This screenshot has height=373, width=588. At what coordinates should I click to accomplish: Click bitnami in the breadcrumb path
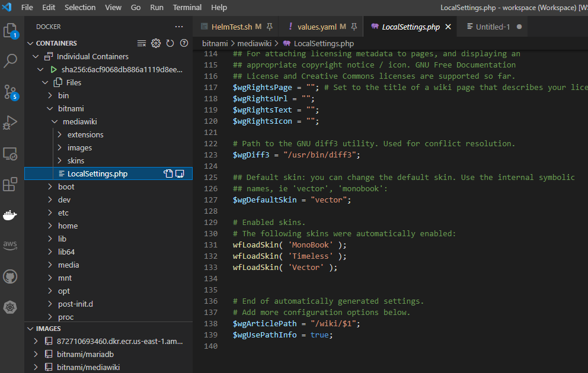click(x=215, y=43)
